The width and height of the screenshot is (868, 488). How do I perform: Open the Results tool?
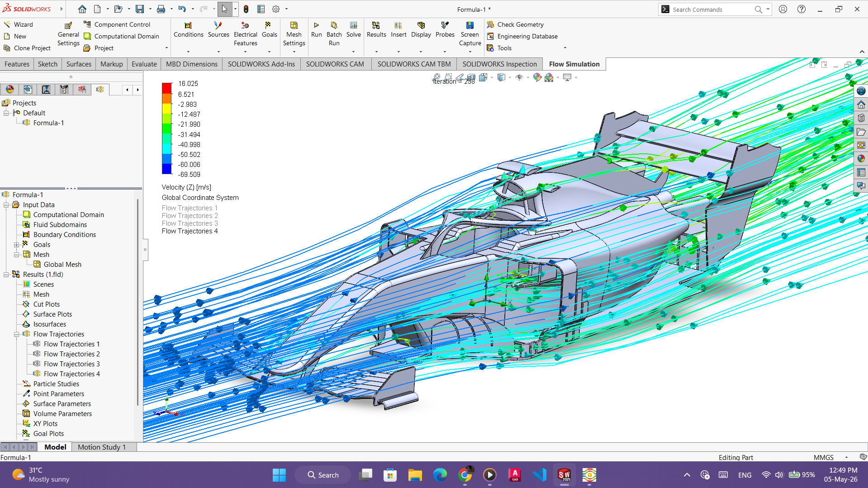(x=376, y=30)
